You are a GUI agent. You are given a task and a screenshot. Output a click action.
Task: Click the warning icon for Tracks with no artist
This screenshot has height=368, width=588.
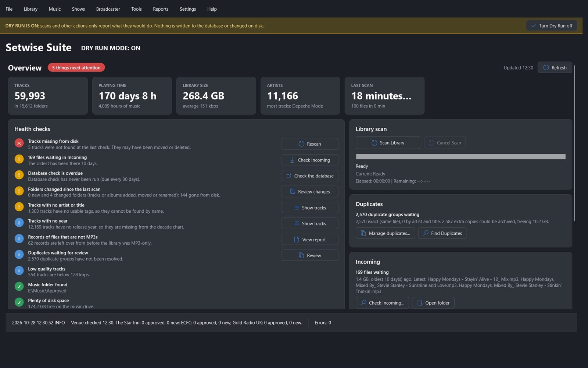pyautogui.click(x=19, y=207)
